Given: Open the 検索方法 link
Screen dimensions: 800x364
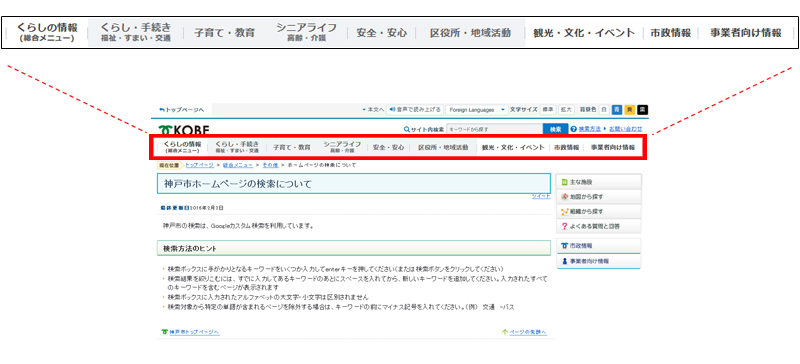Looking at the screenshot, I should (589, 129).
